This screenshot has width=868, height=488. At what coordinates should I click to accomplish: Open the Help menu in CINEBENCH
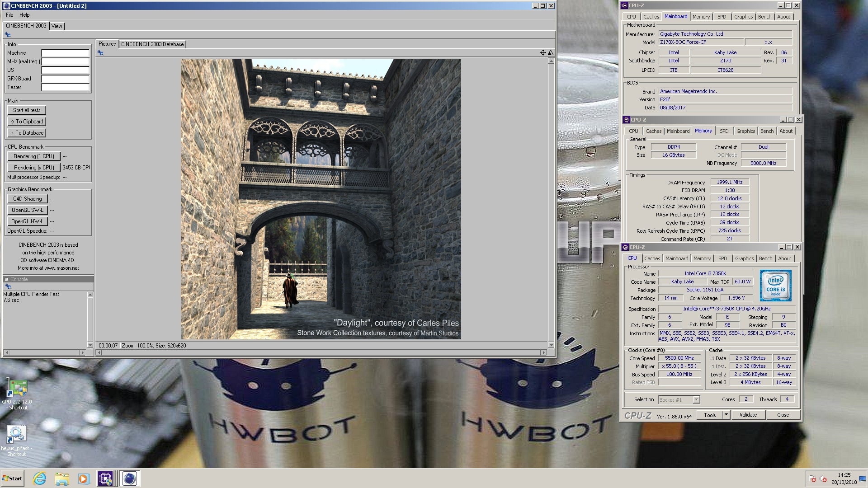pos(24,15)
